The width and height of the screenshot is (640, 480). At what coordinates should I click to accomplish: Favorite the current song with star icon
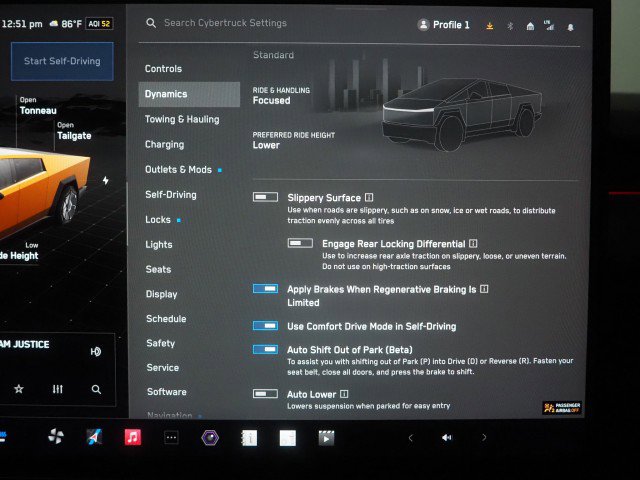[19, 389]
